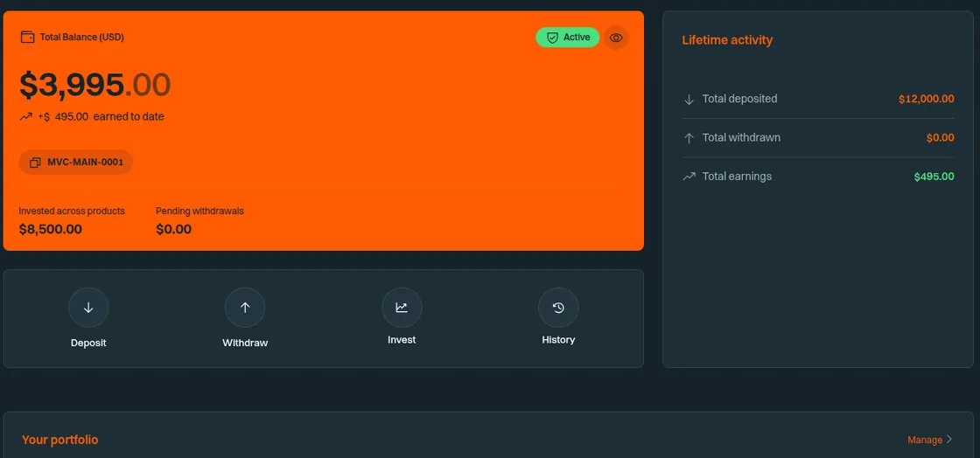Copy account ID MVC-MAIN-0001
This screenshot has width=980, height=458.
point(75,163)
